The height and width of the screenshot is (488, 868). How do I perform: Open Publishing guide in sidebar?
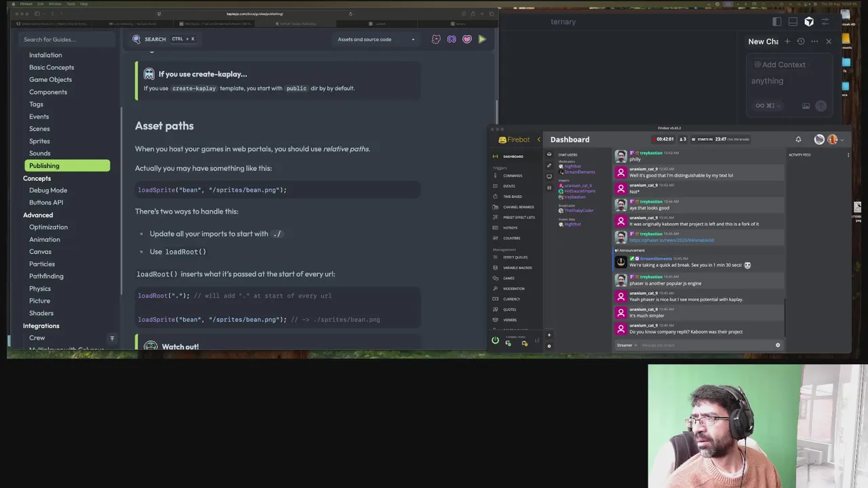click(x=67, y=165)
